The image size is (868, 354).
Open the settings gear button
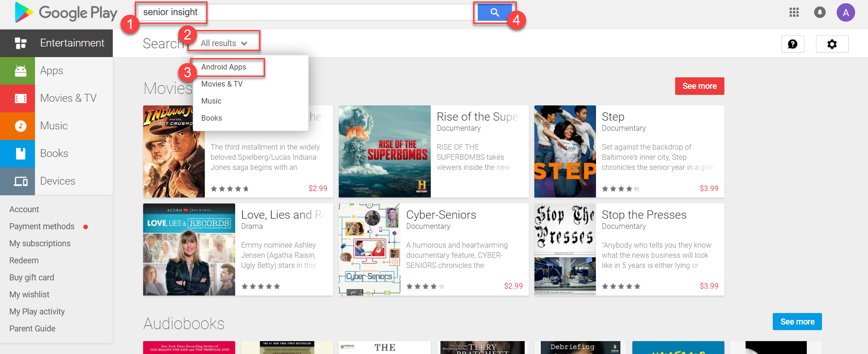(x=832, y=44)
